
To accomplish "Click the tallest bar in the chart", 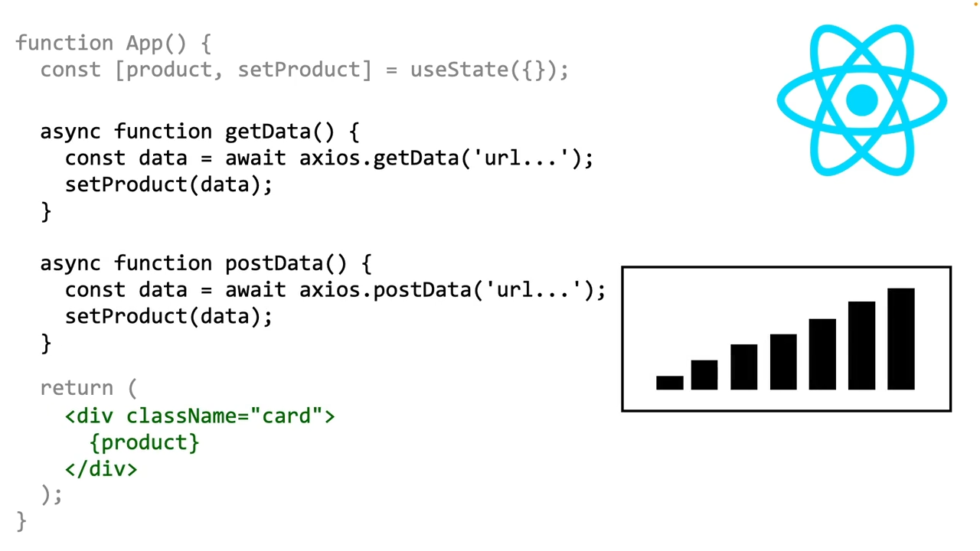I will coord(901,339).
